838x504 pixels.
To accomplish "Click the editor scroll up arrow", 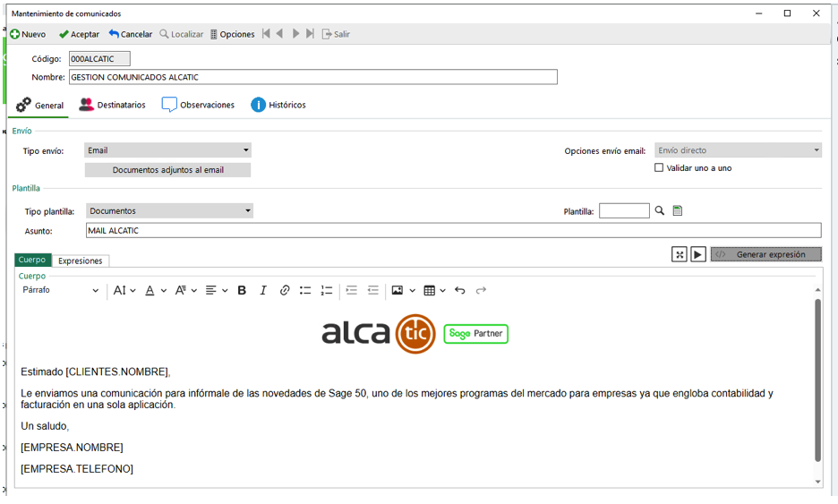I will click(x=817, y=290).
